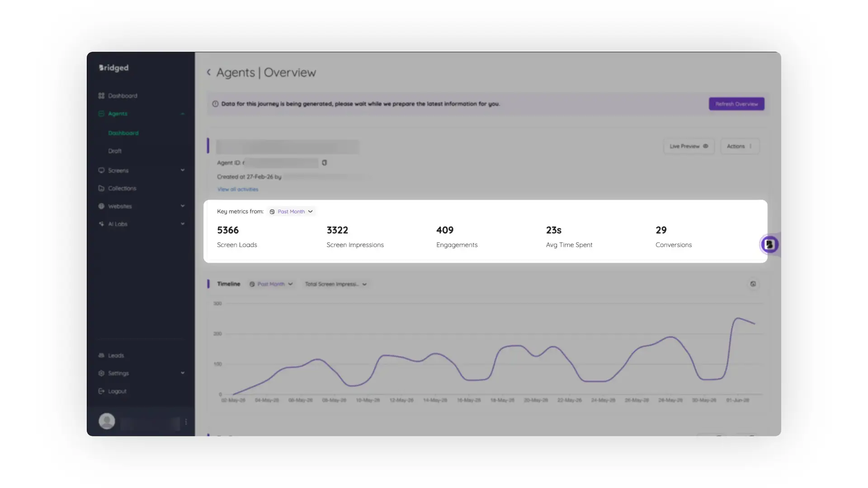Click Logout in the sidebar

(117, 391)
